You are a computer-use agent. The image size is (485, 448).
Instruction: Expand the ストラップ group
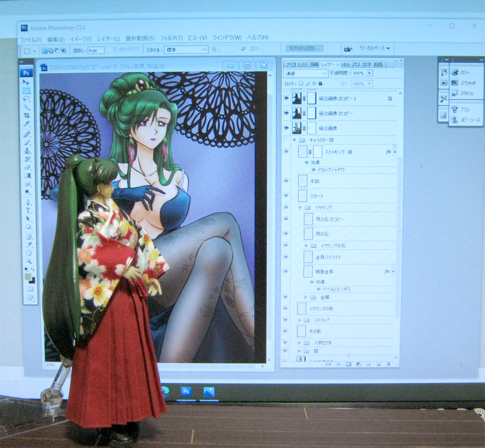click(x=300, y=320)
